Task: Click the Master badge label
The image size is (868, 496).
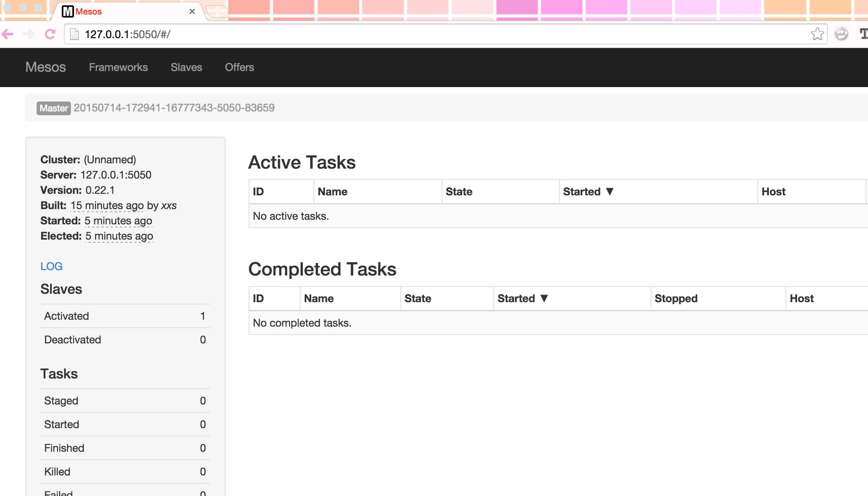Action: click(54, 108)
